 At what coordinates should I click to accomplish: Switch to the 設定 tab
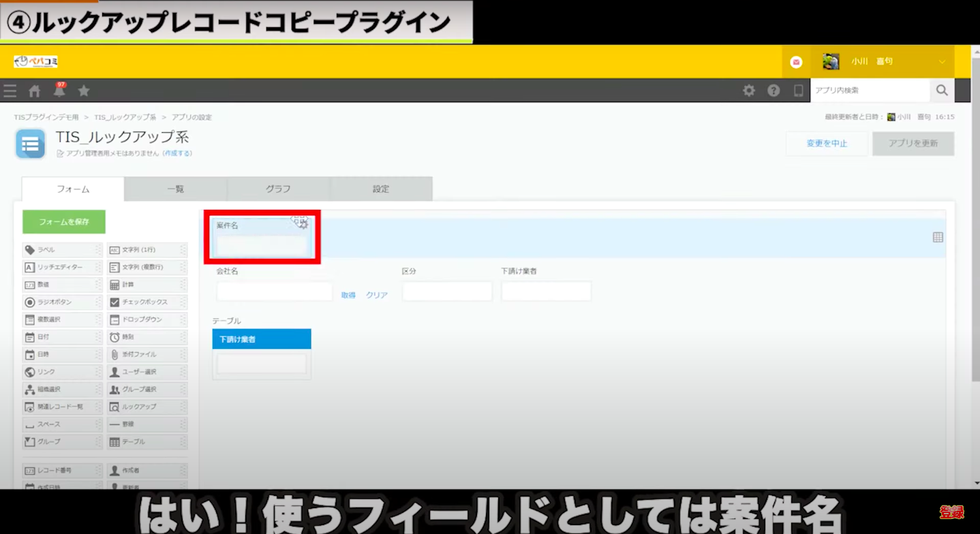[381, 189]
